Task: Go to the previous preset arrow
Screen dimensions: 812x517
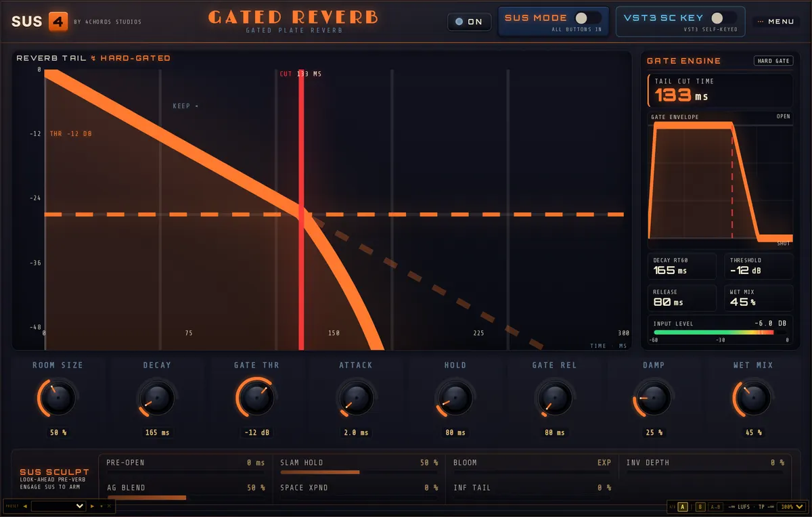Action: coord(25,506)
